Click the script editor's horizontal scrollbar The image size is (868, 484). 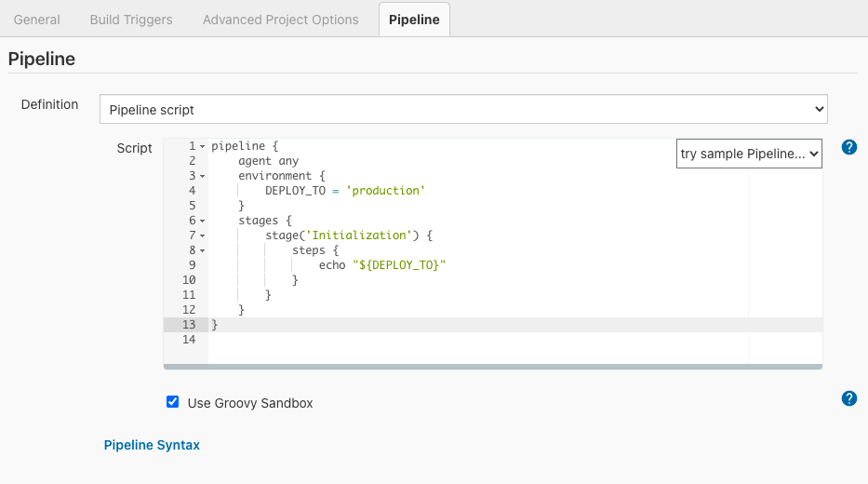pyautogui.click(x=493, y=367)
